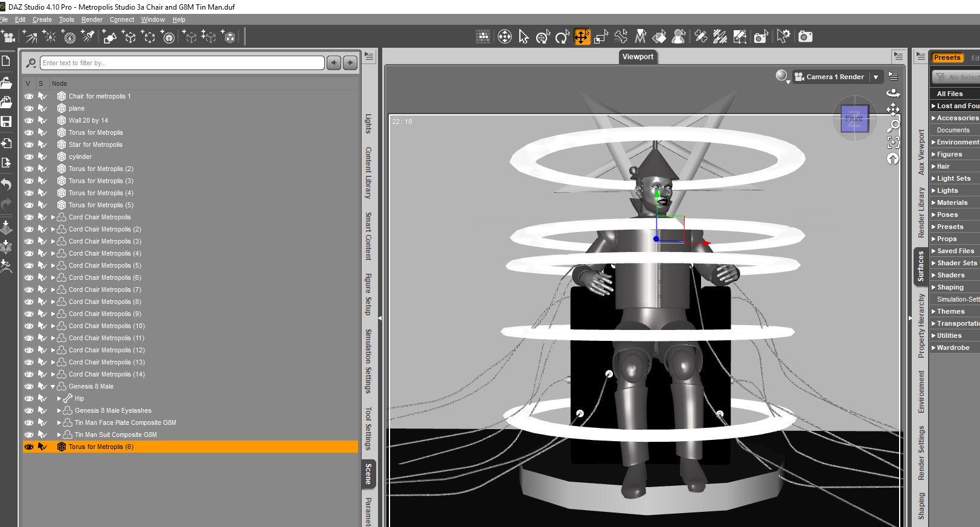Orbit the viewport camera

tap(893, 93)
